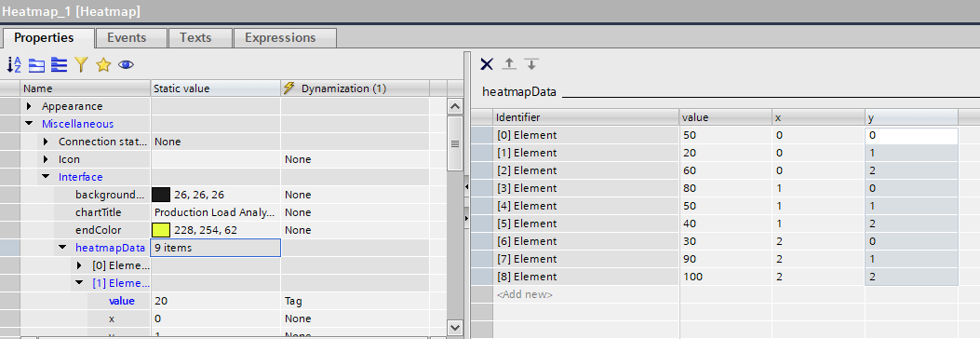The height and width of the screenshot is (339, 980).
Task: Click the static value 20 of value property
Action: tap(215, 301)
